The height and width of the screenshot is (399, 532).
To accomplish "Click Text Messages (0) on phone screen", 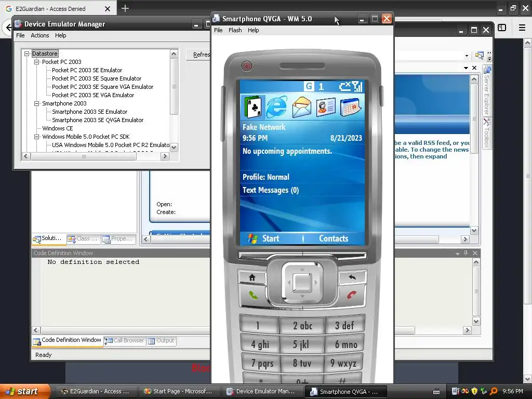I will (270, 190).
